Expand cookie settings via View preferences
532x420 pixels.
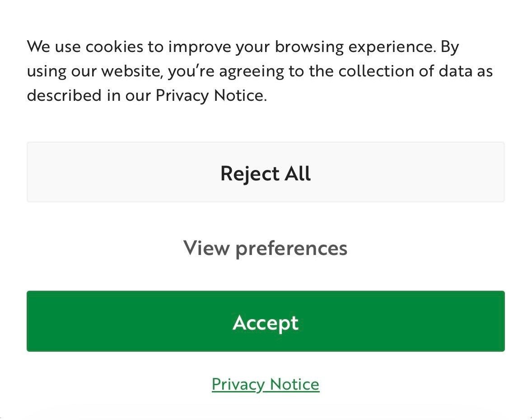tap(266, 248)
